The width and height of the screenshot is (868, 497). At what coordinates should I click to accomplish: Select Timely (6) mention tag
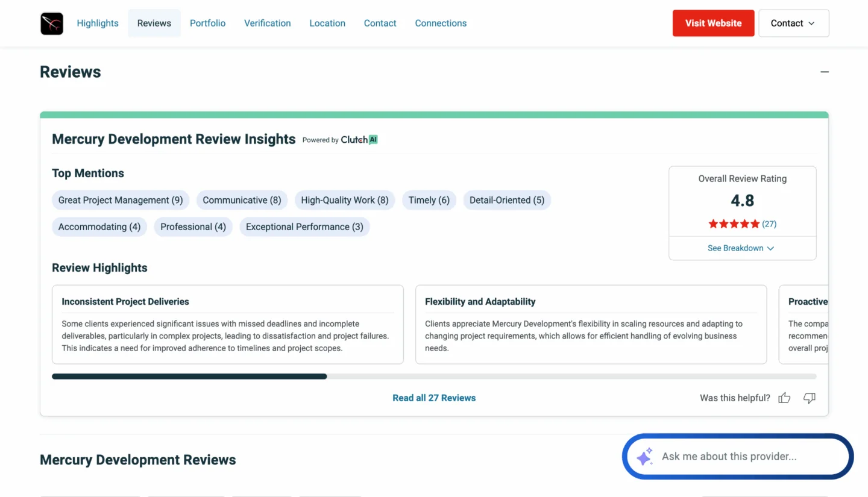[x=429, y=200]
